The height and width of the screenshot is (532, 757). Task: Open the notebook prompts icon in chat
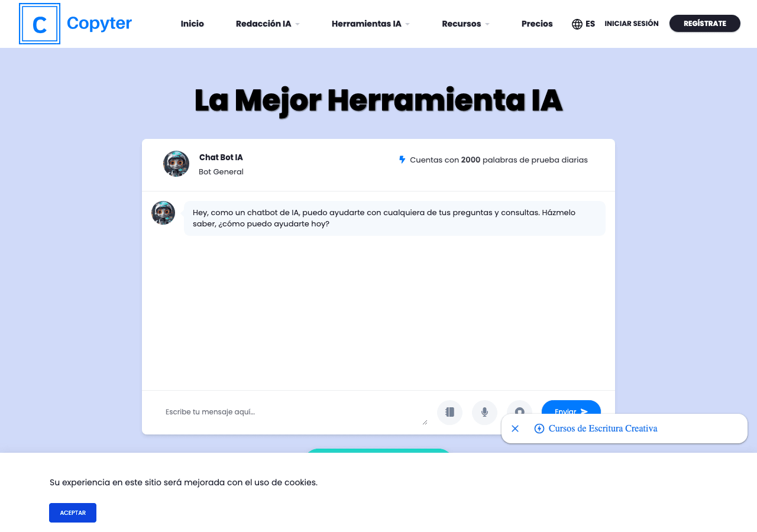[449, 412]
